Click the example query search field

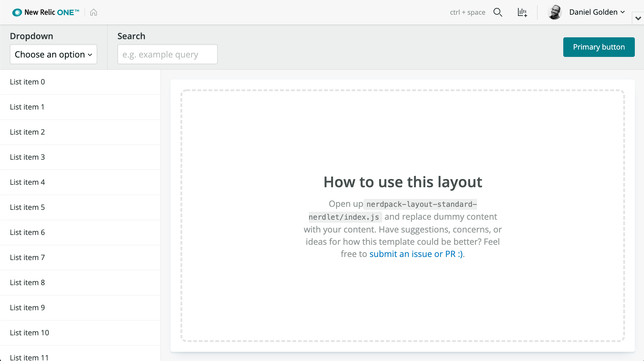click(x=167, y=54)
